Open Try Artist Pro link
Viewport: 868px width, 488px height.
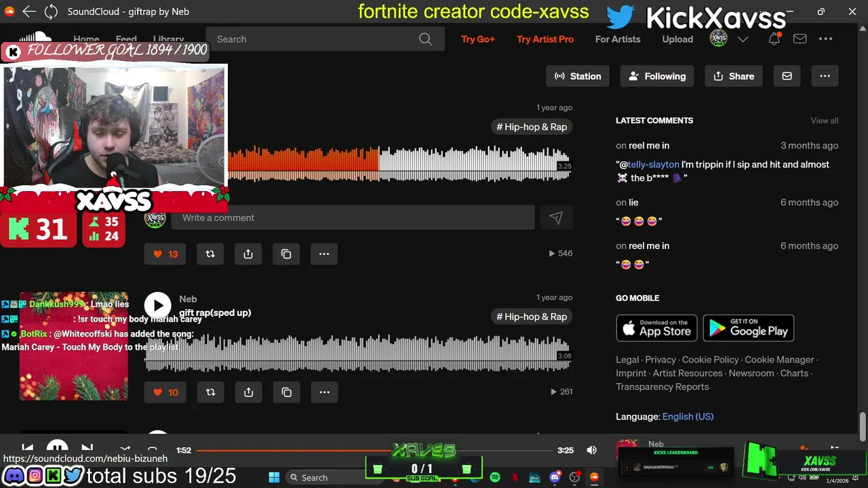point(545,39)
